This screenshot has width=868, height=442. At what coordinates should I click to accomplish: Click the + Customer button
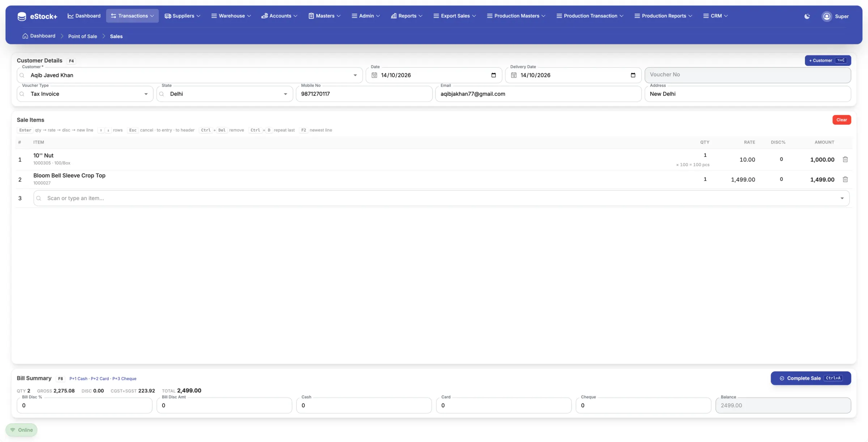tap(828, 60)
